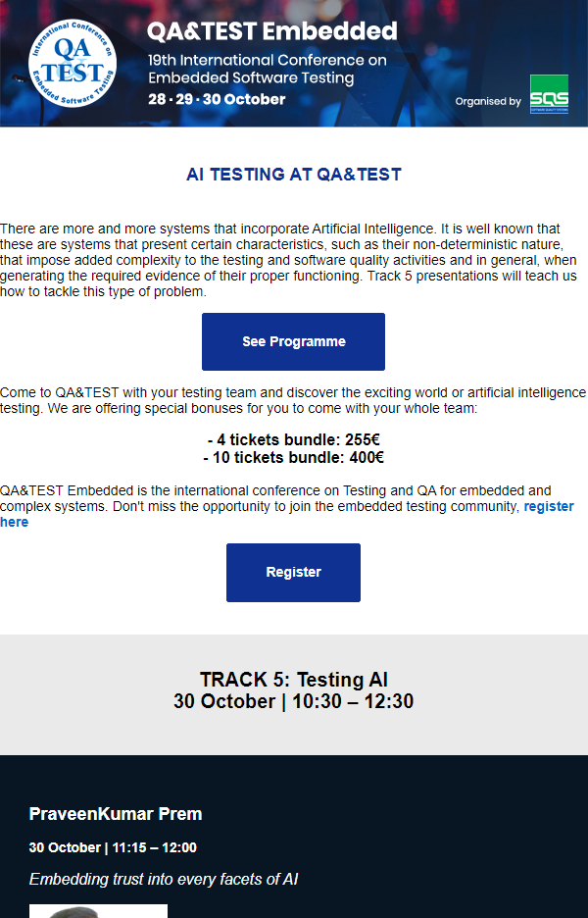Click the '28 · 29 · 30 October' banner date

[217, 99]
